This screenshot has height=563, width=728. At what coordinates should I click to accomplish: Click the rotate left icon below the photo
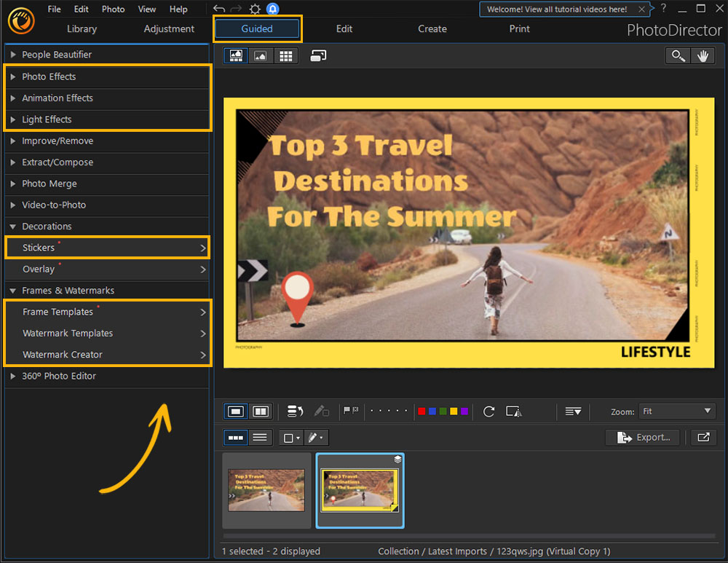[488, 412]
